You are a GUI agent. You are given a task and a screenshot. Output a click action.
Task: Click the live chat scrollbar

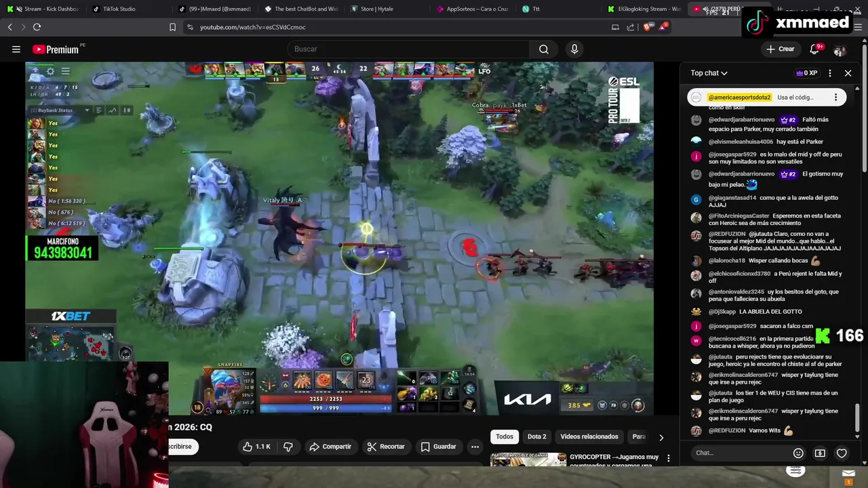tap(858, 418)
